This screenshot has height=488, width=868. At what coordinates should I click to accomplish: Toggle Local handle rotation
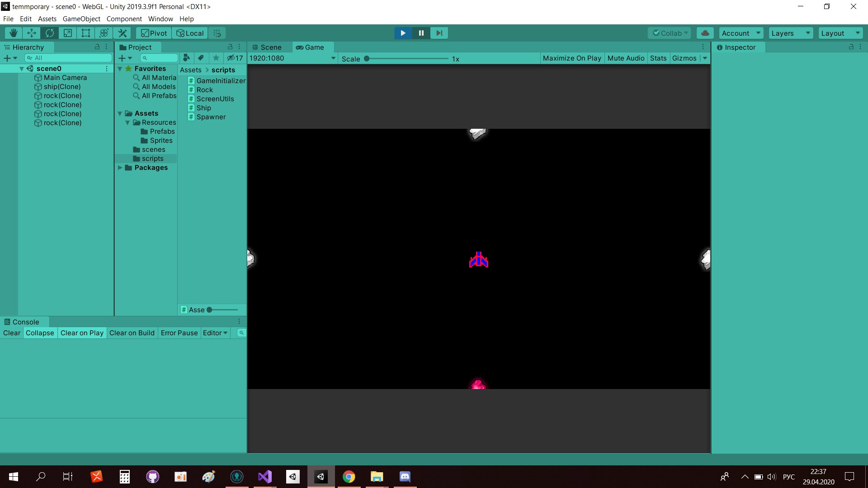(190, 33)
